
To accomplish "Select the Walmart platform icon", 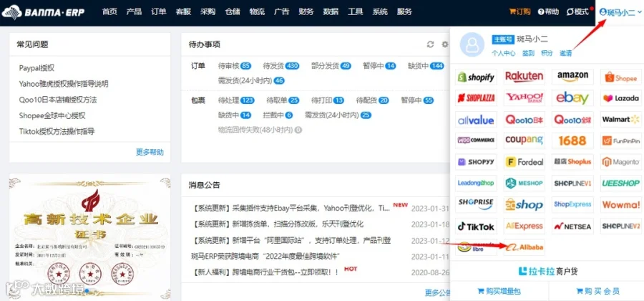I will (x=621, y=119).
